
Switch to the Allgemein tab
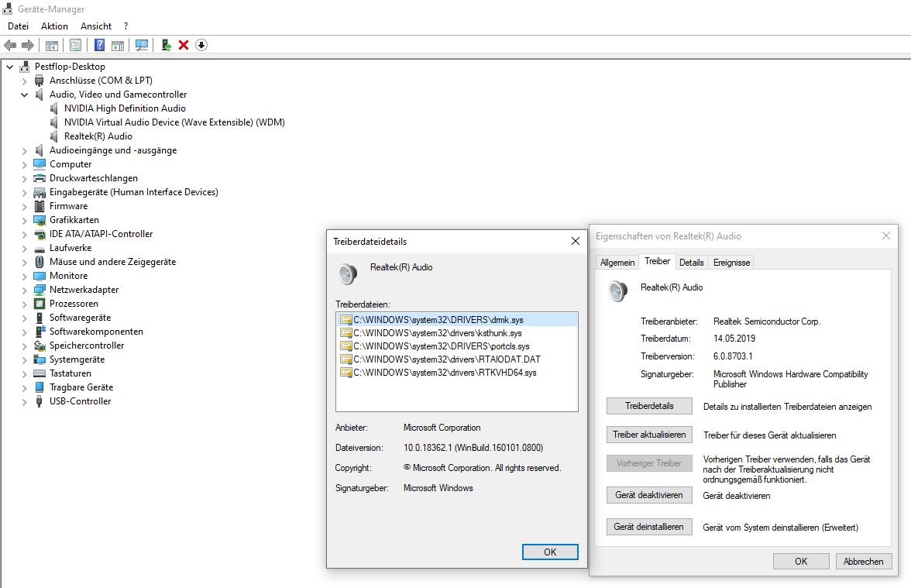coord(617,263)
